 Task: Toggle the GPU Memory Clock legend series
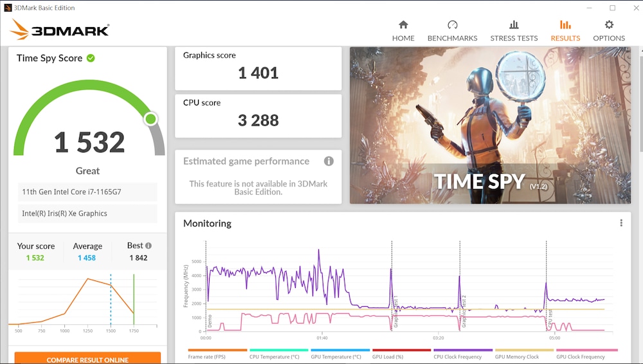516,356
